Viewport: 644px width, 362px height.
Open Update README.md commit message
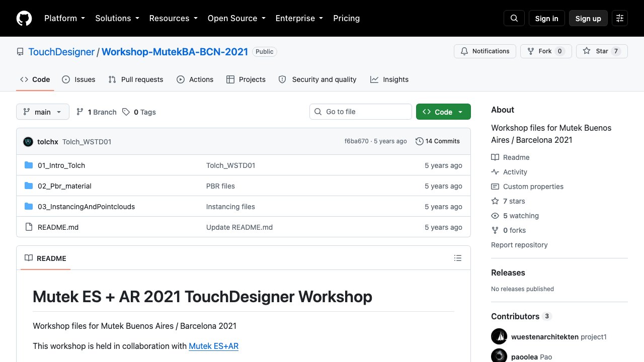[x=239, y=227]
